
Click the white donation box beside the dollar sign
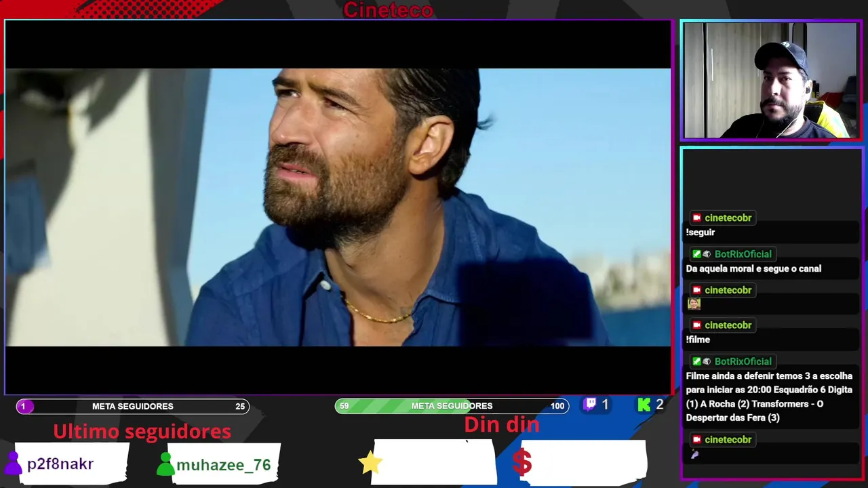(x=585, y=462)
